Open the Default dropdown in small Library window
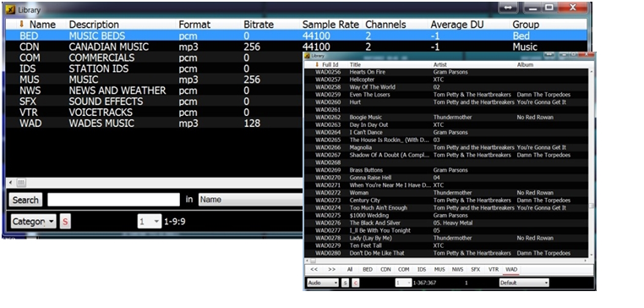Viewport: 644px width, 308px height. pyautogui.click(x=524, y=283)
